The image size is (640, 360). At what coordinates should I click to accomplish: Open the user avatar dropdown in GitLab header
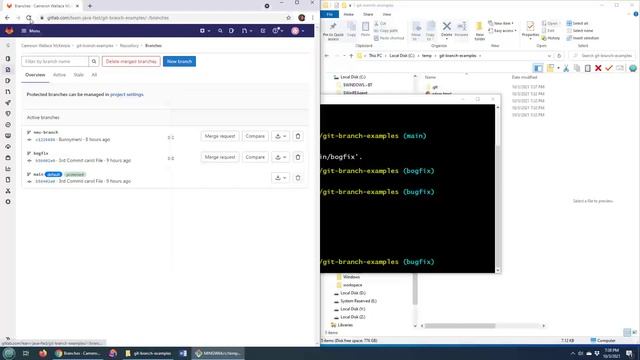298,31
